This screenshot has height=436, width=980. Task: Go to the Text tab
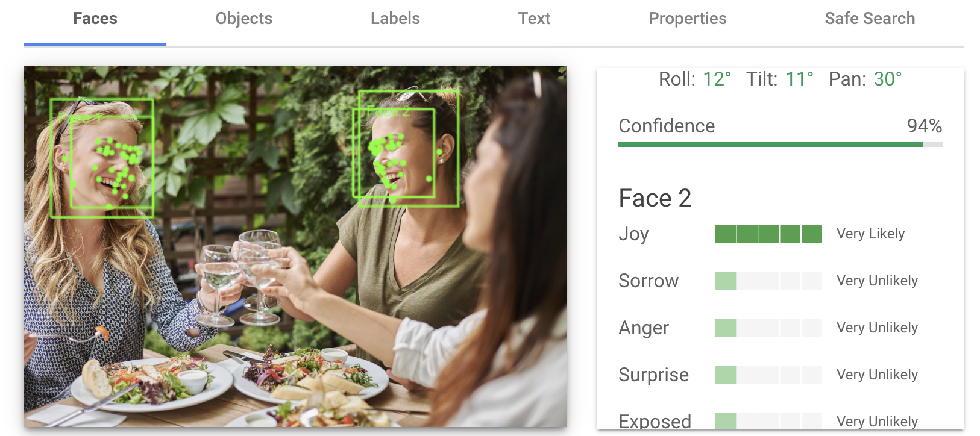pyautogui.click(x=534, y=19)
